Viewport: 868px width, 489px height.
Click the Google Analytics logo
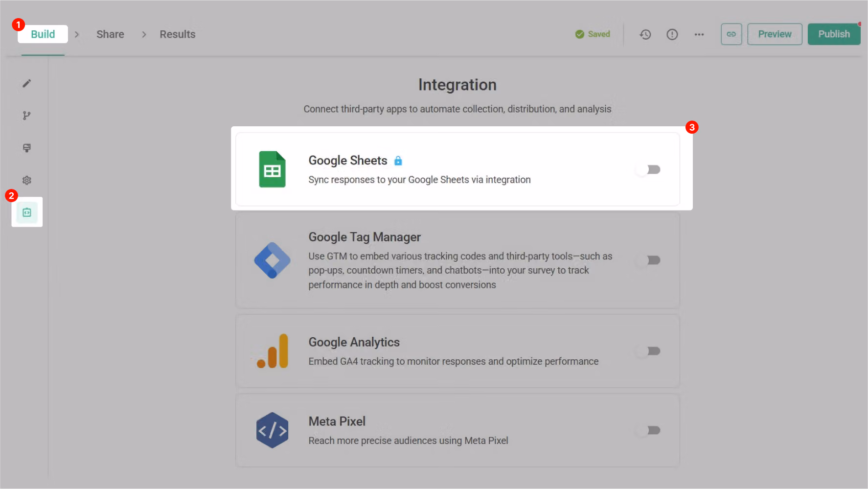273,351
